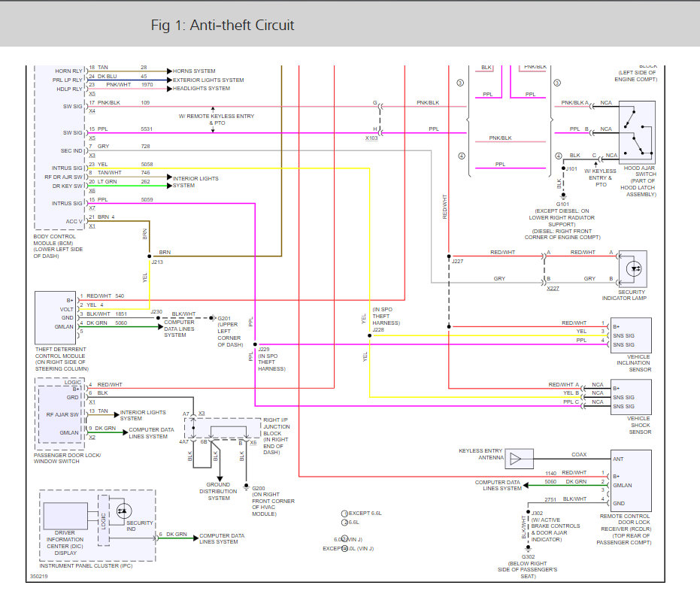This screenshot has height=597, width=700.
Task: Click the driver information center display box
Action: (65, 517)
